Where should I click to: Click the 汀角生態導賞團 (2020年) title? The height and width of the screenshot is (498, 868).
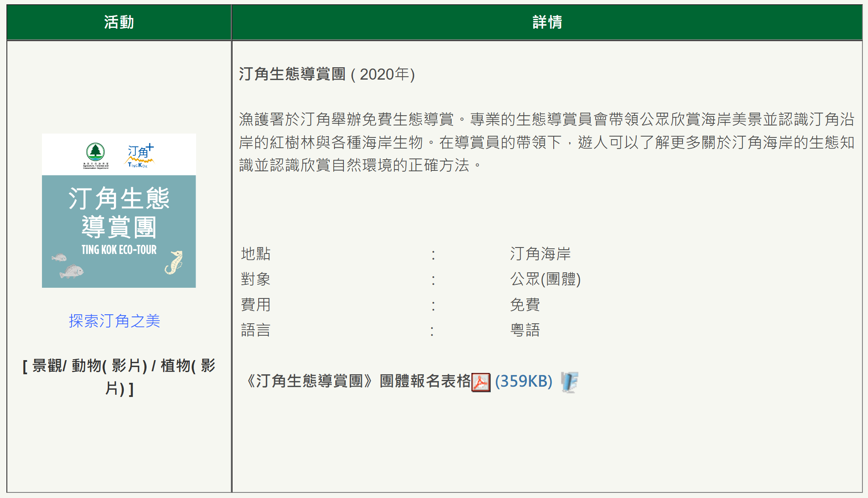click(326, 74)
